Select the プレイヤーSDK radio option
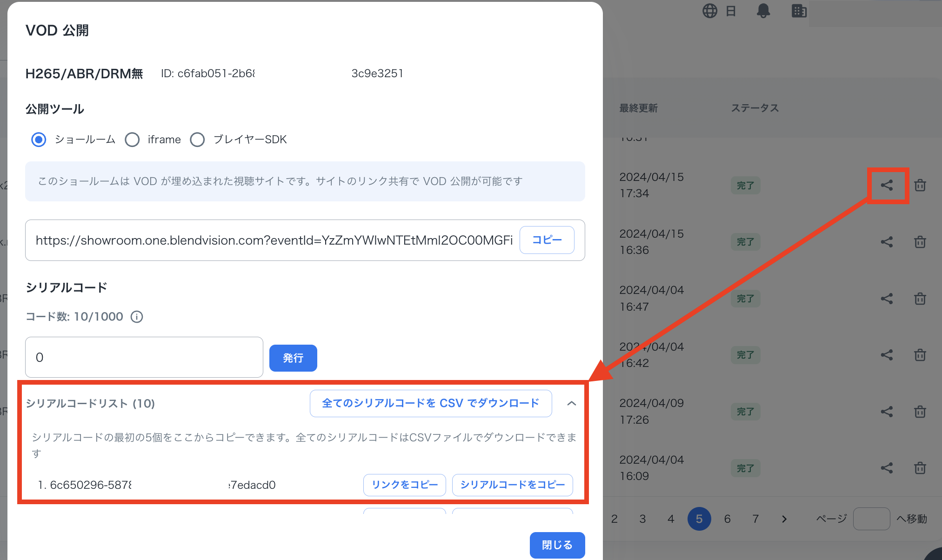This screenshot has height=560, width=942. (197, 140)
